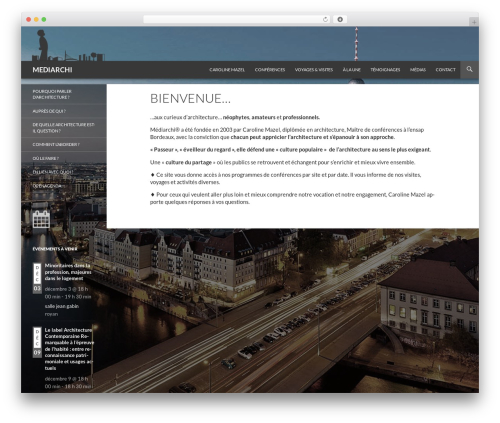The width and height of the screenshot is (500, 423).
Task: Click the round download icon in browser toolbar
Action: 340,20
